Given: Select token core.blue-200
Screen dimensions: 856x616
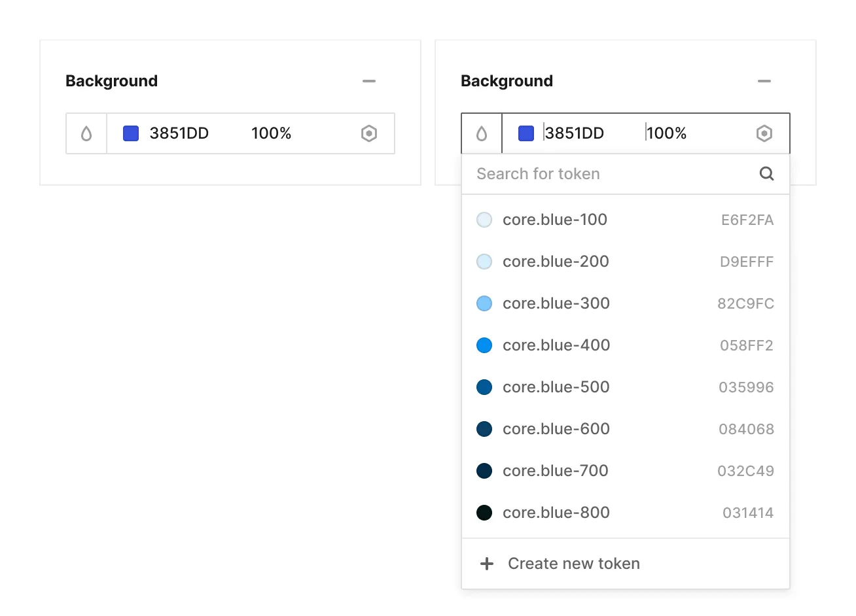Looking at the screenshot, I should [626, 262].
